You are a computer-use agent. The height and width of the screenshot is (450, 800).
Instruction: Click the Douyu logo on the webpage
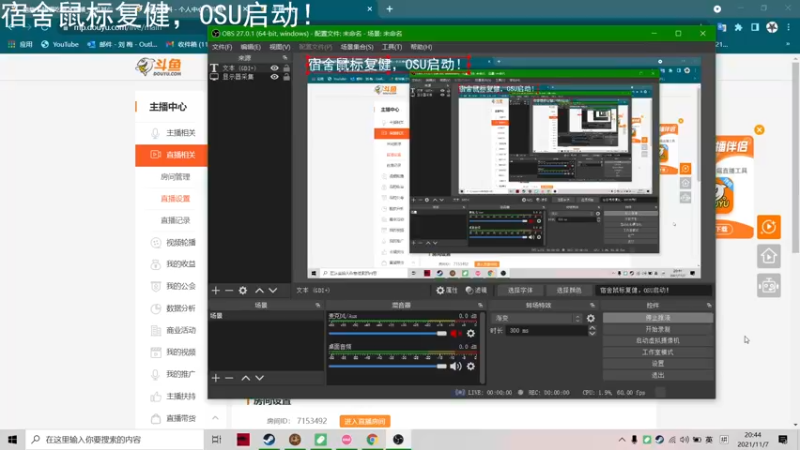[x=159, y=66]
